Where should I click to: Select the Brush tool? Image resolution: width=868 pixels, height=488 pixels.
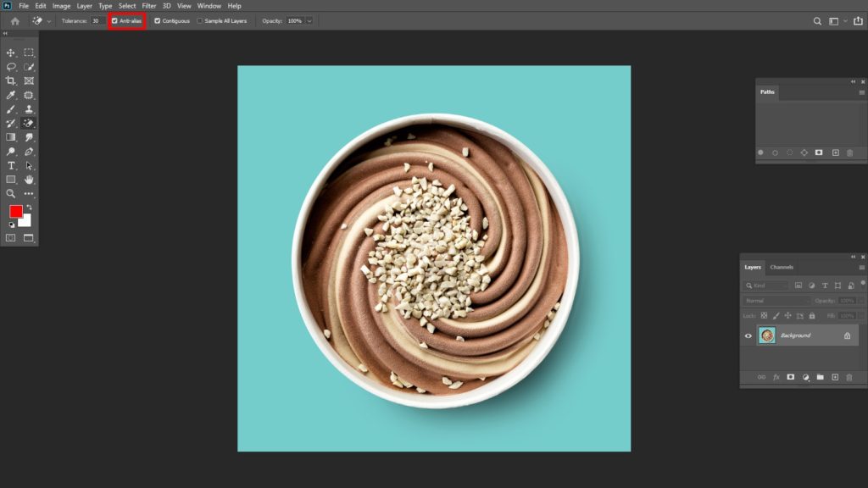[10, 109]
